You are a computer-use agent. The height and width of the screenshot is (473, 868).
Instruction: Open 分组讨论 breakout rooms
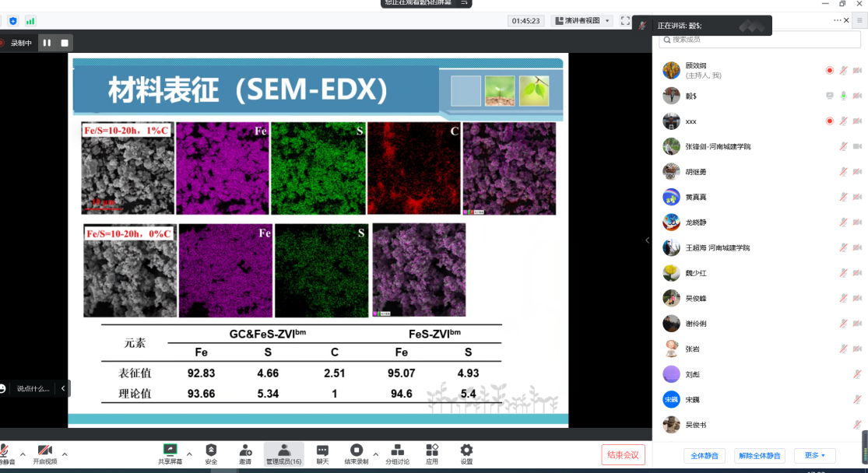pyautogui.click(x=397, y=454)
